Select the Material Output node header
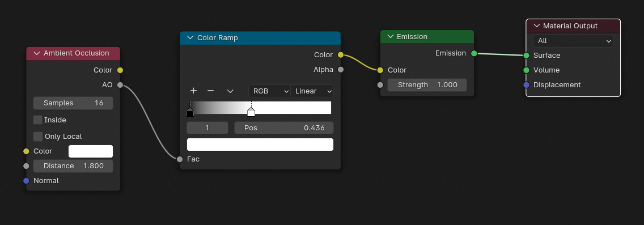The height and width of the screenshot is (225, 644). pyautogui.click(x=573, y=26)
